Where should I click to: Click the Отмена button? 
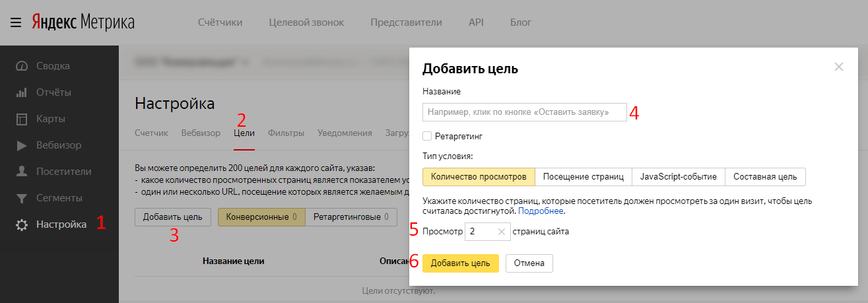tap(529, 263)
